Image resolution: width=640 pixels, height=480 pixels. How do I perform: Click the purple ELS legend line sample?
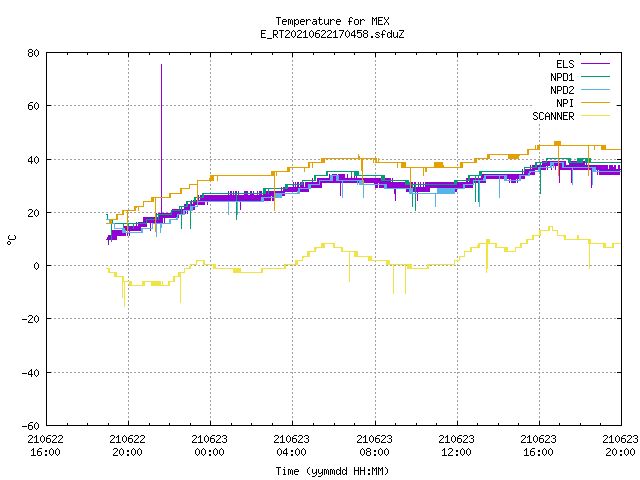coord(595,64)
